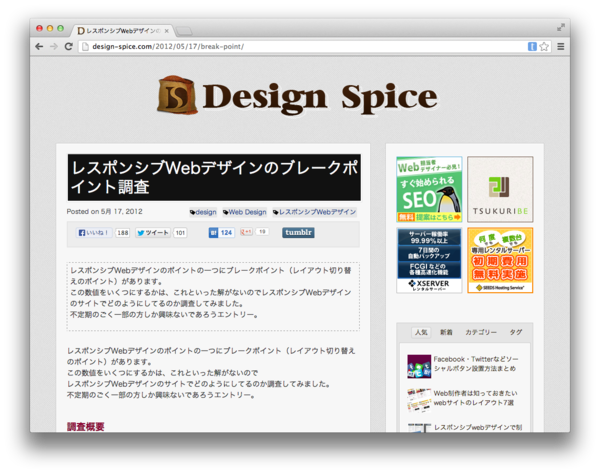
Task: Switch to the カテゴリー sidebar tab
Action: point(481,332)
